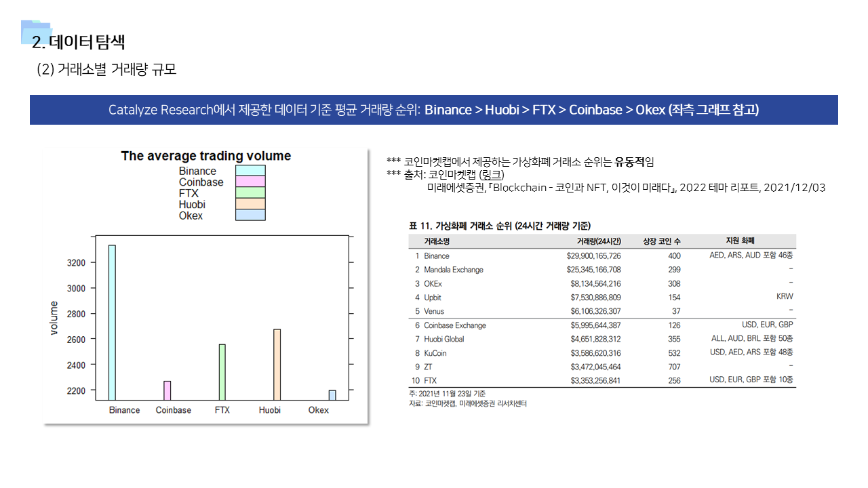Click the Huobi orange legend swatch
Image resolution: width=868 pixels, height=488 pixels.
pos(250,204)
